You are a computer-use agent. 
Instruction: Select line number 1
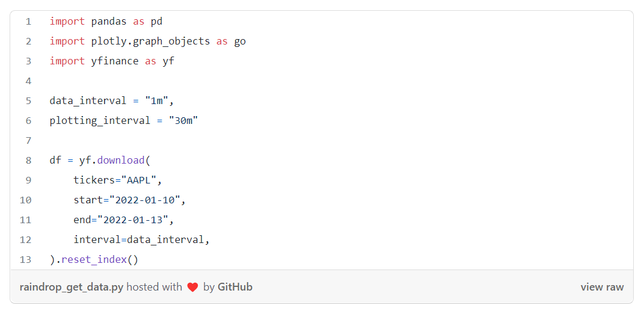coord(28,22)
